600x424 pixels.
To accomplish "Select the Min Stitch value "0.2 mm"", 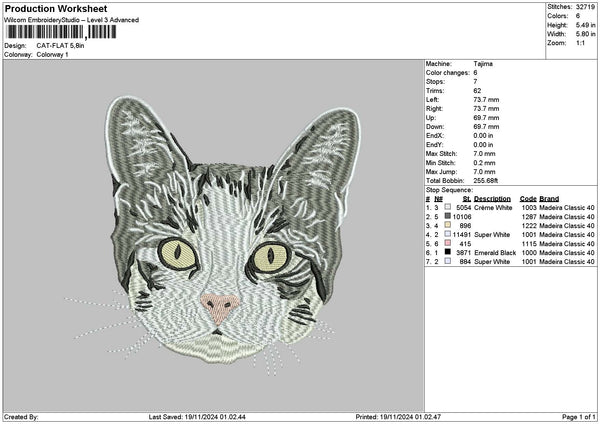I will pyautogui.click(x=484, y=163).
